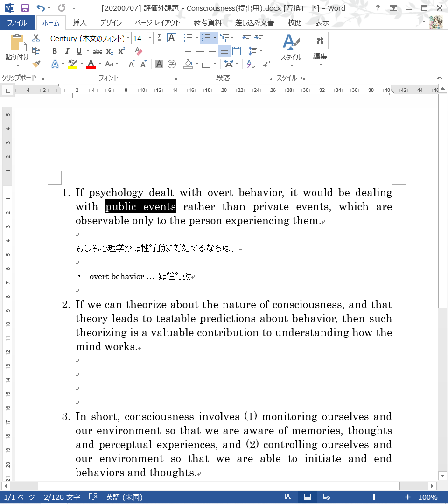The width and height of the screenshot is (448, 504).
Task: Open the スタイル gallery button
Action: (291, 49)
